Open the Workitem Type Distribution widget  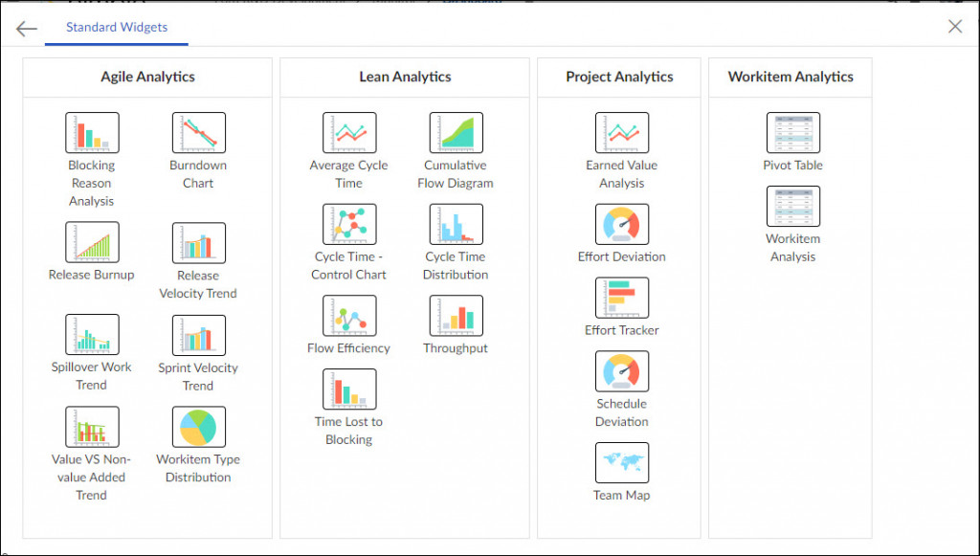pos(198,427)
